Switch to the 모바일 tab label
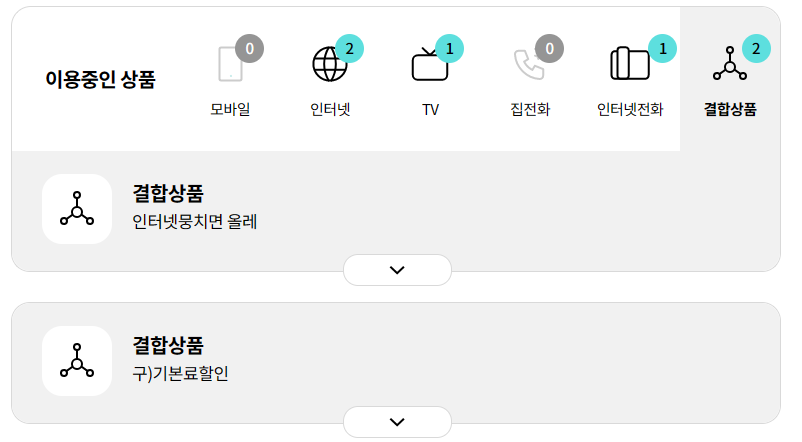This screenshot has height=442, width=802. coord(230,109)
